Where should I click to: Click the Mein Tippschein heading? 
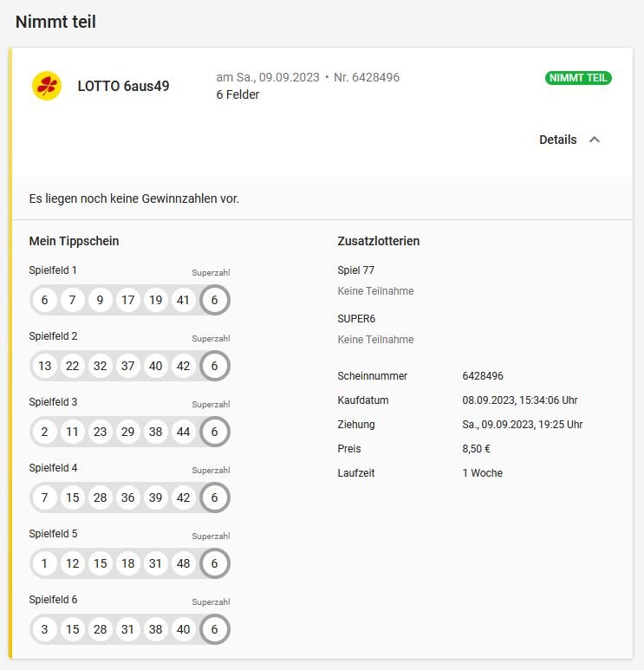(x=74, y=241)
